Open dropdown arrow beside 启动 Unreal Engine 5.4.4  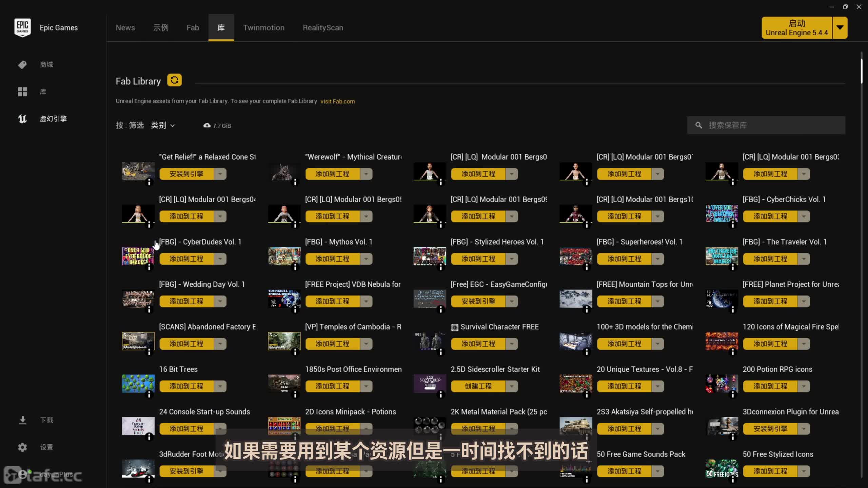tap(840, 28)
